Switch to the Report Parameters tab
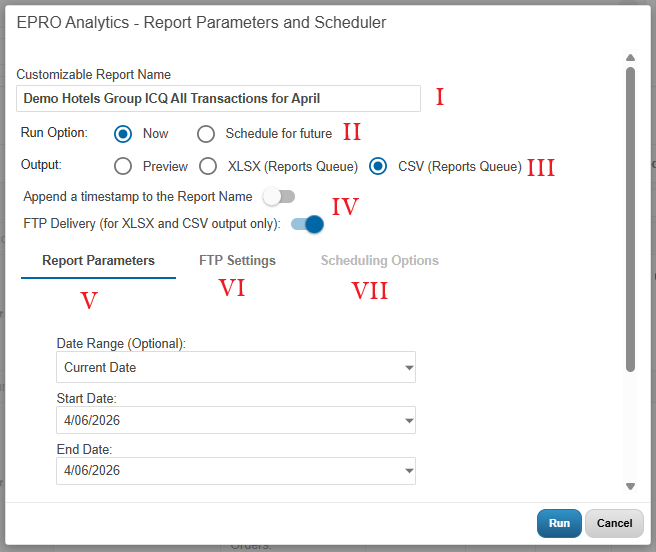 coord(98,261)
